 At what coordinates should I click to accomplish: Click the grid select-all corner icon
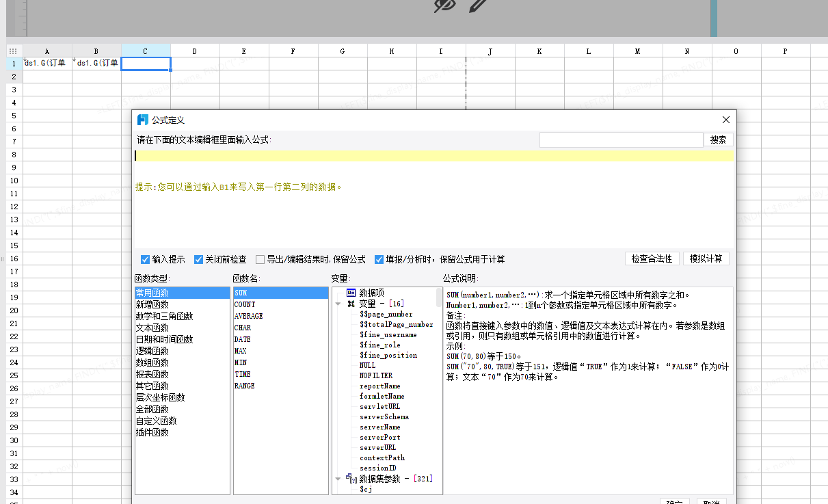click(x=12, y=51)
